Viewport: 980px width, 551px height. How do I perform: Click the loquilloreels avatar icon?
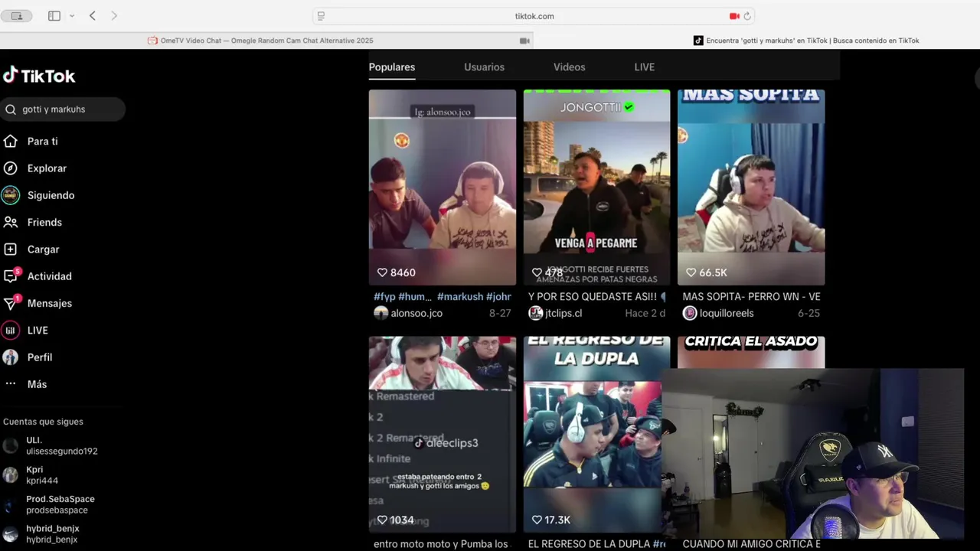tap(690, 313)
